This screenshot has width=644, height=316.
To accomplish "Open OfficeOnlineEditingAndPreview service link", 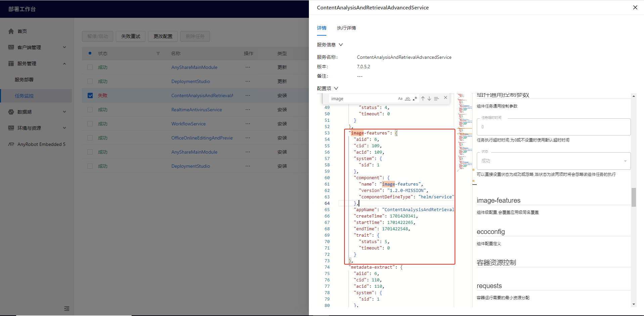I will (202, 138).
